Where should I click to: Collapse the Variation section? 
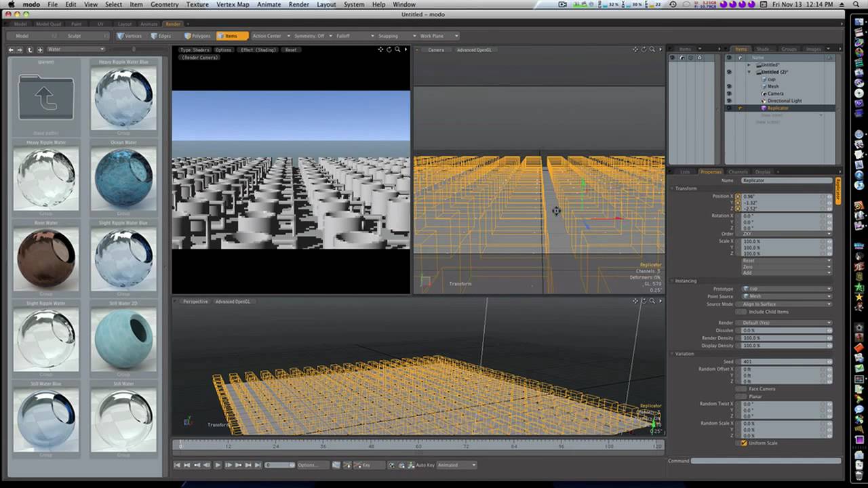(x=672, y=354)
